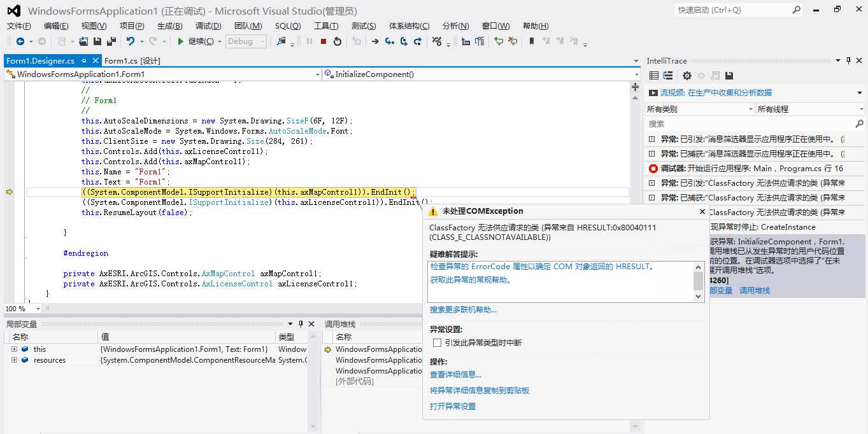Click the 查看详细信息... link
This screenshot has width=868, height=434.
point(455,375)
